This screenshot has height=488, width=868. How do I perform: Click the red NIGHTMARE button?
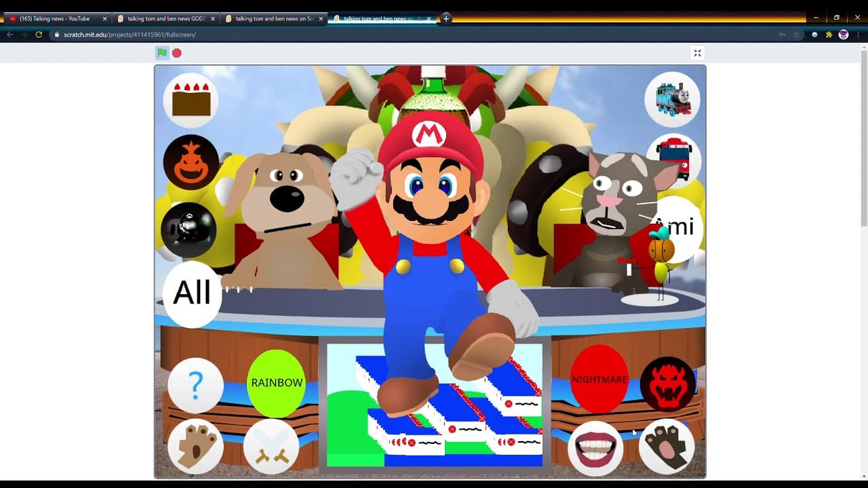(x=599, y=379)
